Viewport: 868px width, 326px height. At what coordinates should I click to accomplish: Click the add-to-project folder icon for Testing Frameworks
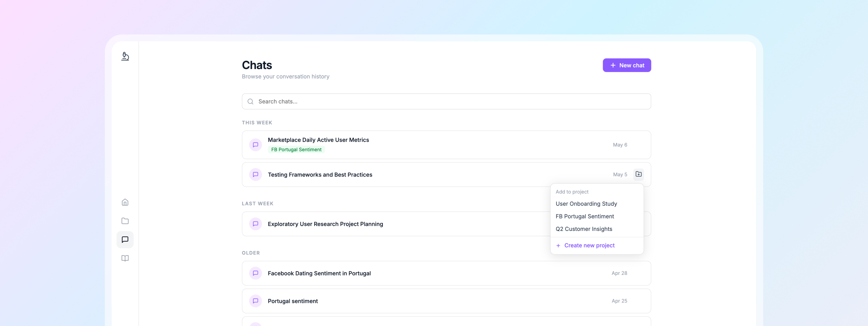point(639,174)
